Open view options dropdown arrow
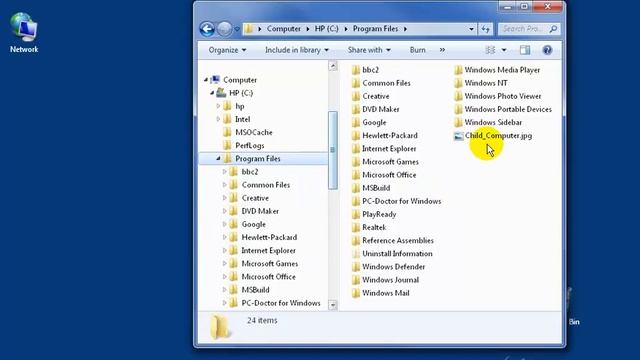 [x=504, y=50]
